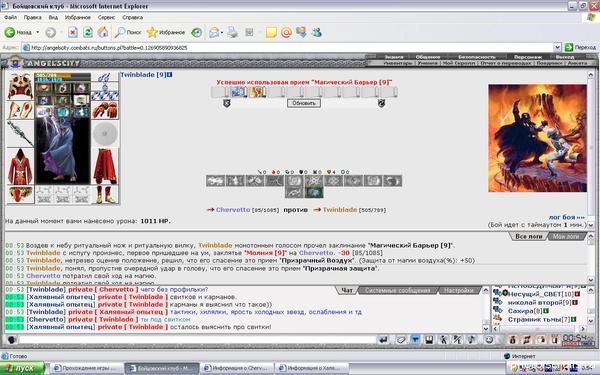
Task: Switch to the Прохождение игры taskbar window
Action: pos(87,368)
